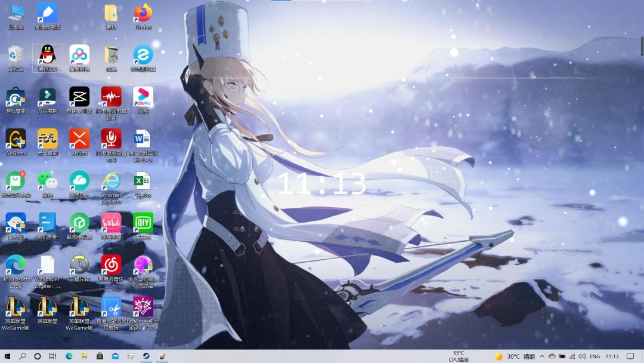644x363 pixels.
Task: Open the 此电脑 (This PC) desktop icon
Action: coord(16,17)
